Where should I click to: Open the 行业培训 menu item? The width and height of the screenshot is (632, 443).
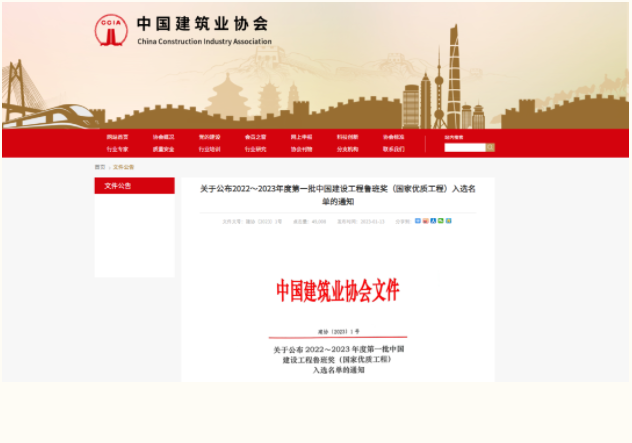point(209,149)
